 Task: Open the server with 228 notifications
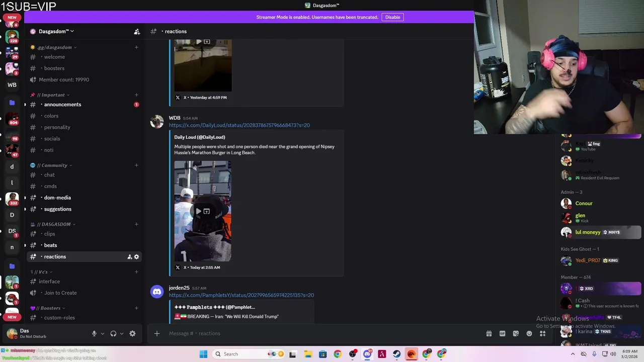click(x=12, y=37)
